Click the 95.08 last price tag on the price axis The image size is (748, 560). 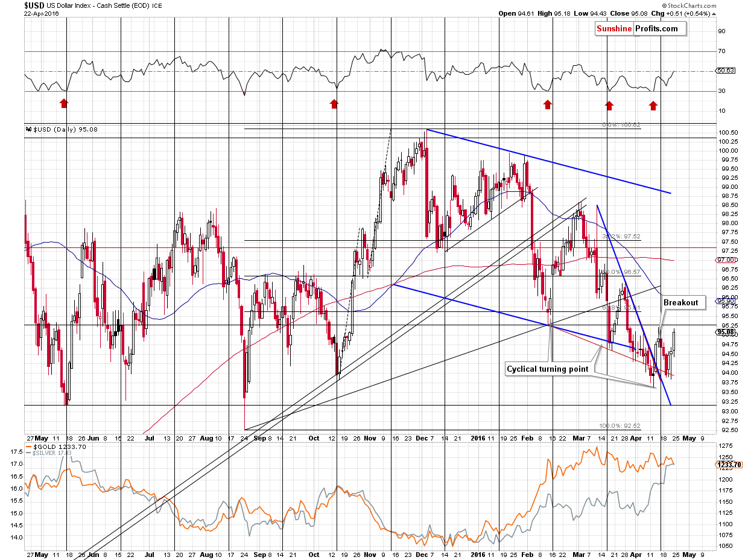point(724,332)
